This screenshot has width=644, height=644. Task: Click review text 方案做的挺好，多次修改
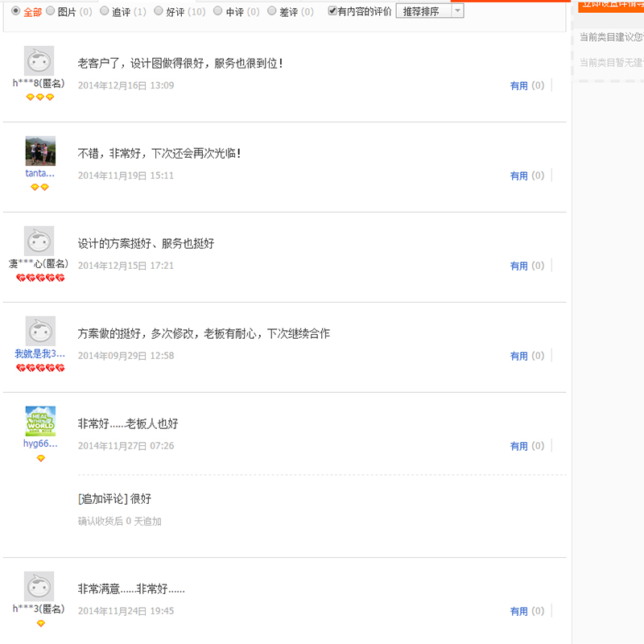(204, 333)
